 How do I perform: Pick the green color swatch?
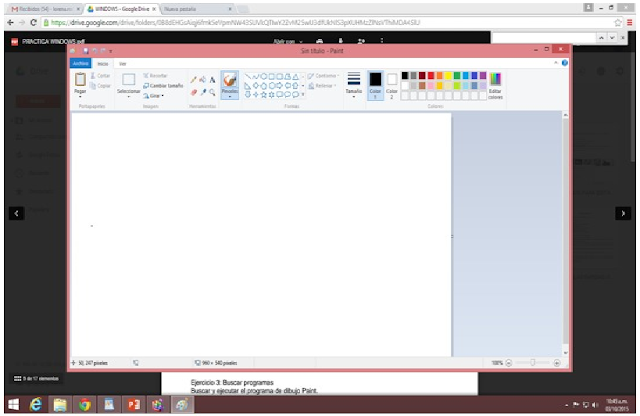coord(457,76)
